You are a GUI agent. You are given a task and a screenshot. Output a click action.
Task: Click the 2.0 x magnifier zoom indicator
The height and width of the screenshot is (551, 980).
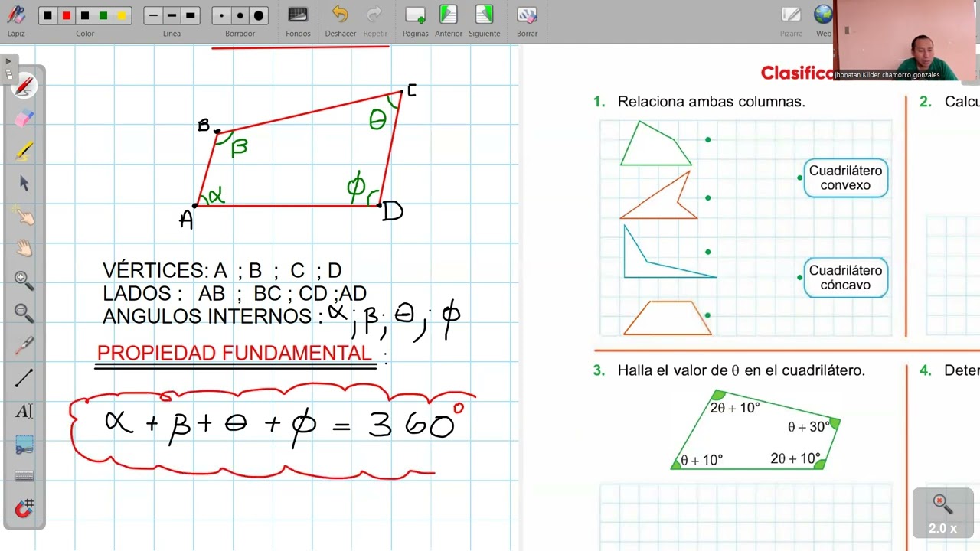tap(942, 513)
